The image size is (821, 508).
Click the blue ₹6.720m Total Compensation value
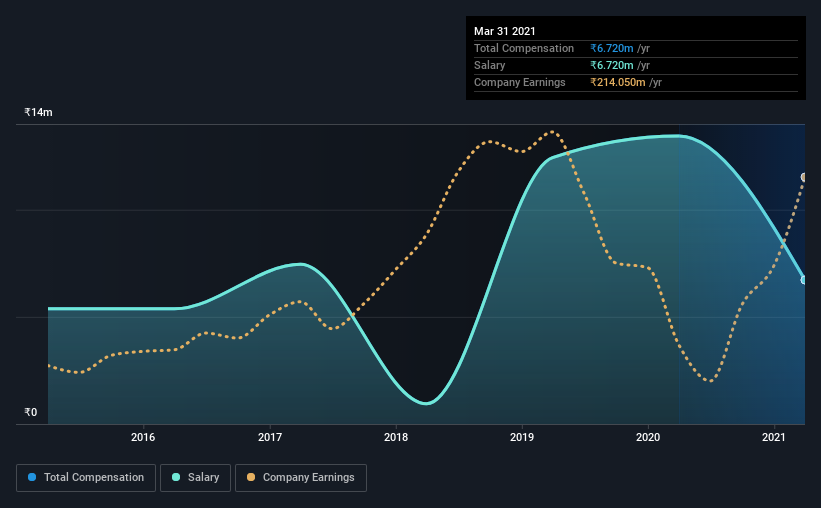click(x=612, y=48)
